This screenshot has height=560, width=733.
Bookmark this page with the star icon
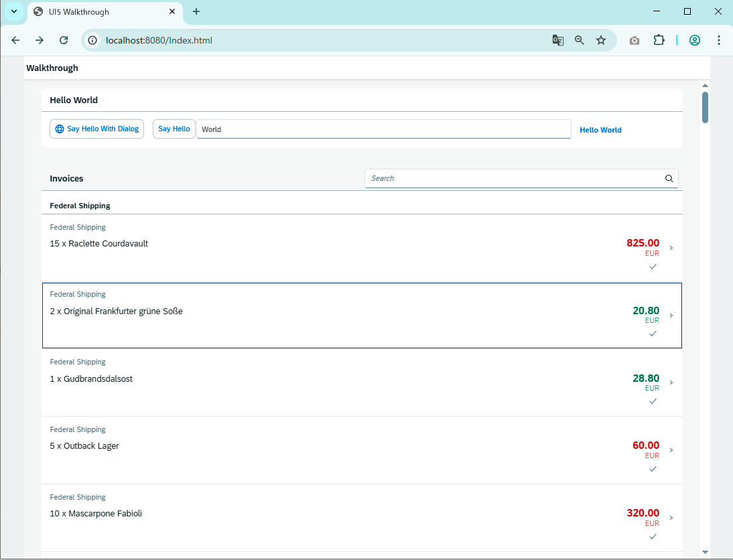point(601,40)
